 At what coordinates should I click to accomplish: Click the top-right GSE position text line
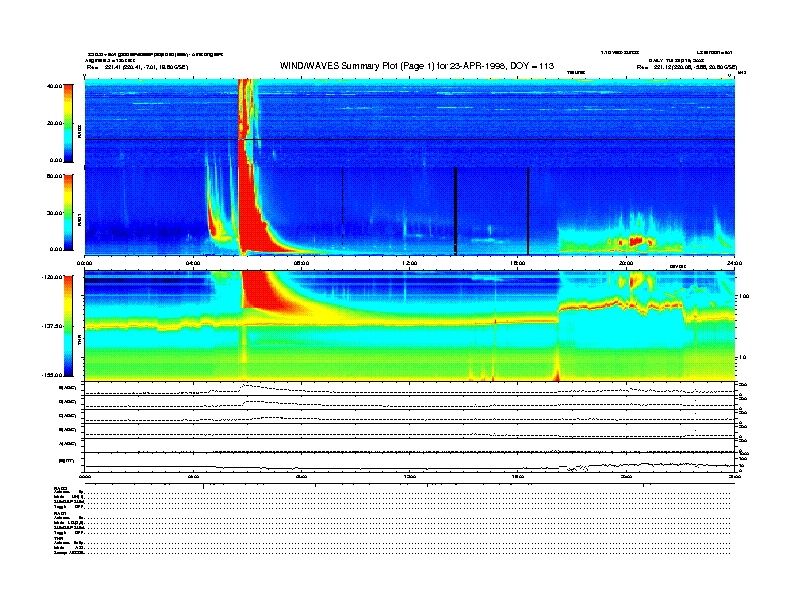tap(687, 67)
